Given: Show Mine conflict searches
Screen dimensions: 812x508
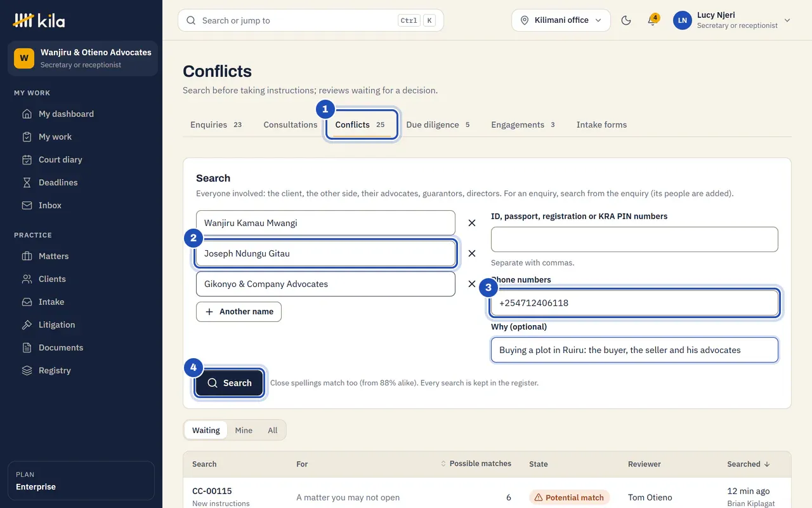Looking at the screenshot, I should [244, 430].
